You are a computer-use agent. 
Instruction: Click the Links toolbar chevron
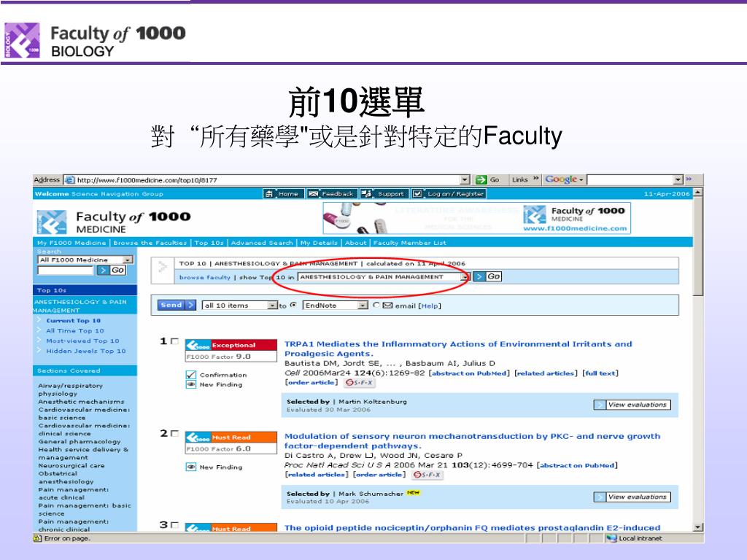coord(536,179)
